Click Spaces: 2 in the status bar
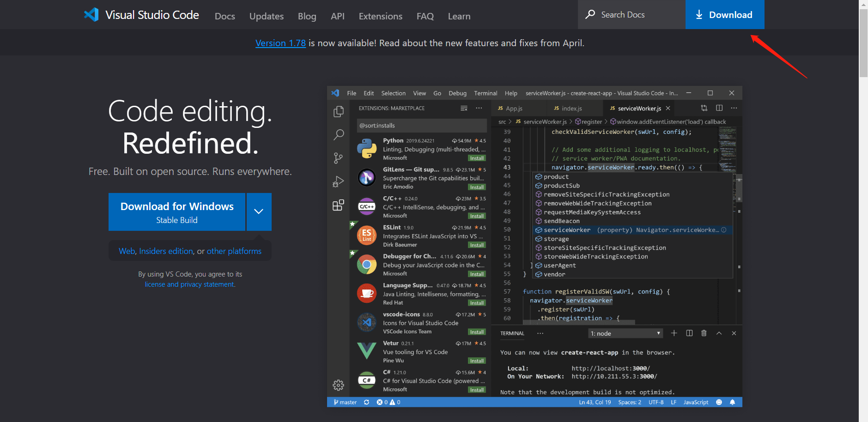 (x=630, y=402)
